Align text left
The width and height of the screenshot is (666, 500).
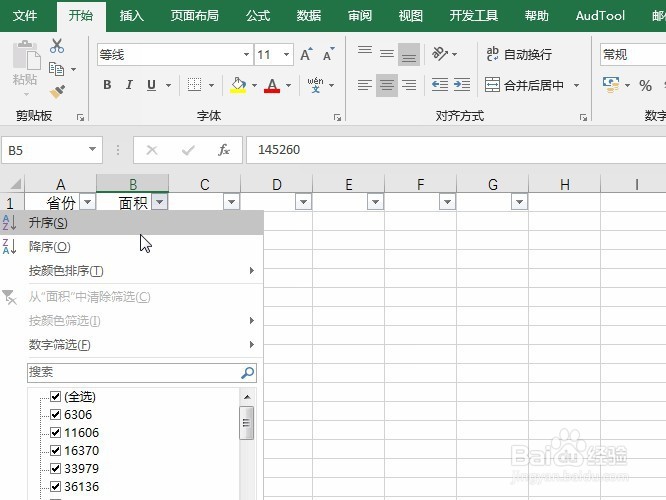pyautogui.click(x=365, y=85)
